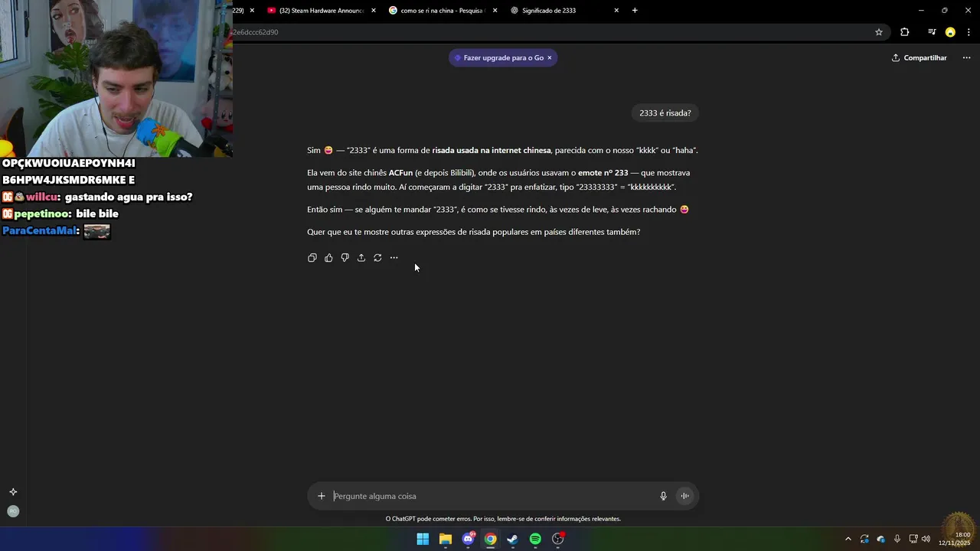
Task: Click 'risada usada na internet chinesa' text
Action: point(492,151)
